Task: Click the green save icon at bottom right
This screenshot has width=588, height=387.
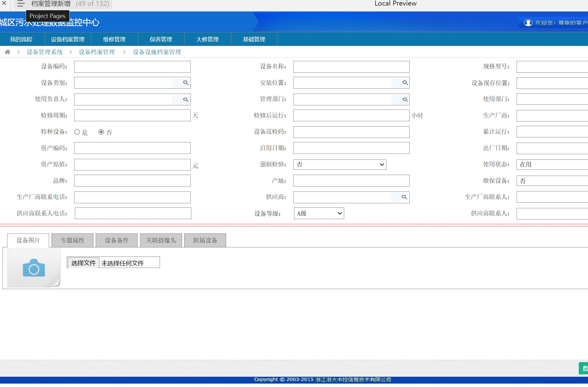Action: [x=584, y=368]
